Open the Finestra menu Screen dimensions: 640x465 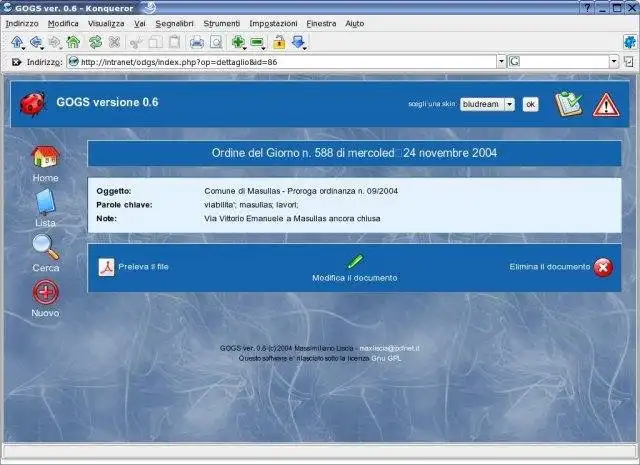321,24
